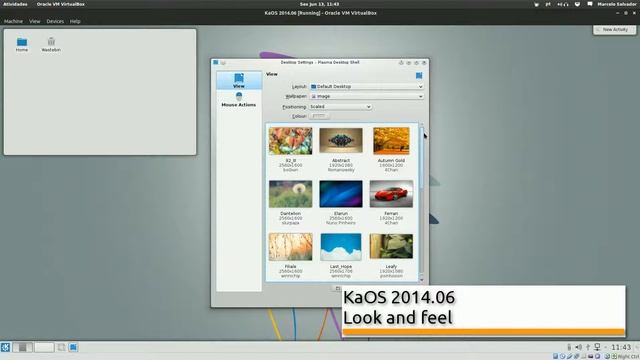Click the 'Abstract' wallpaper name label

click(x=341, y=160)
